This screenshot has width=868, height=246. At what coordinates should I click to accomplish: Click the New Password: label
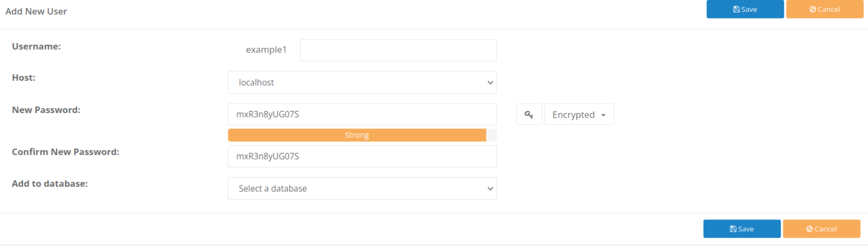tap(46, 110)
